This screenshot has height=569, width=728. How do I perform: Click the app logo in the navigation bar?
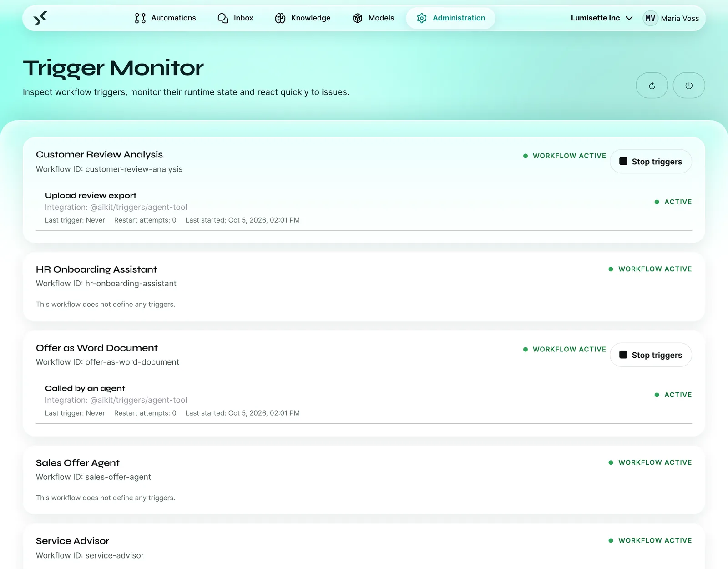tap(40, 18)
